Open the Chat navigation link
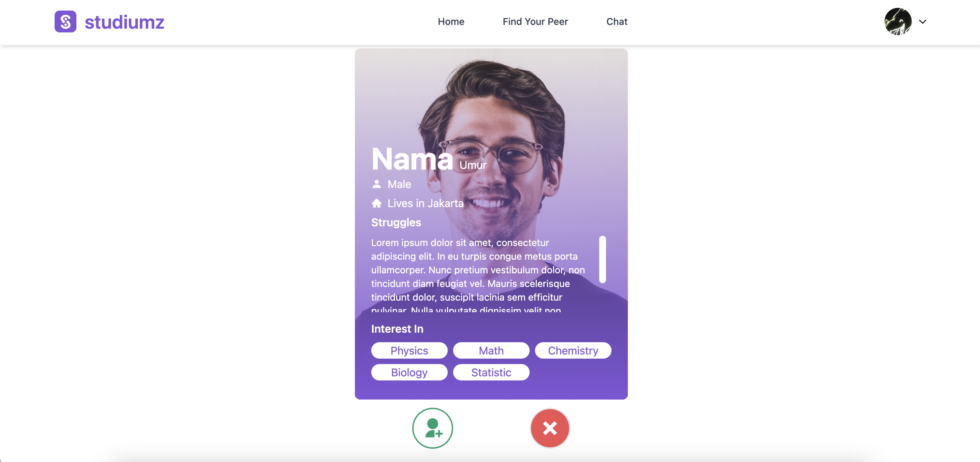 (617, 22)
